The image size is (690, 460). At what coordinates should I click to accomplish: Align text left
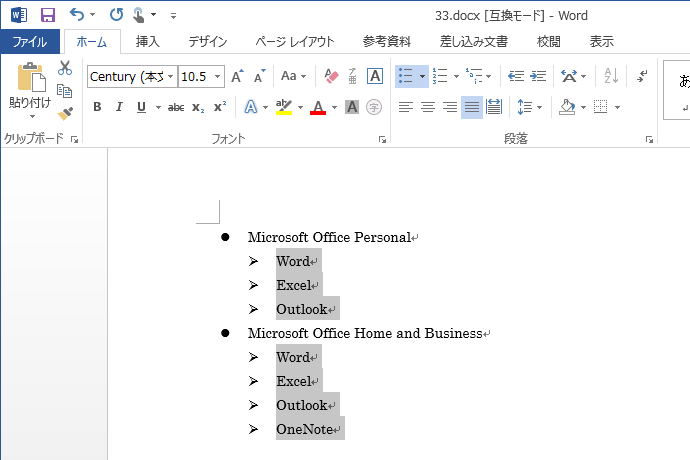click(405, 107)
